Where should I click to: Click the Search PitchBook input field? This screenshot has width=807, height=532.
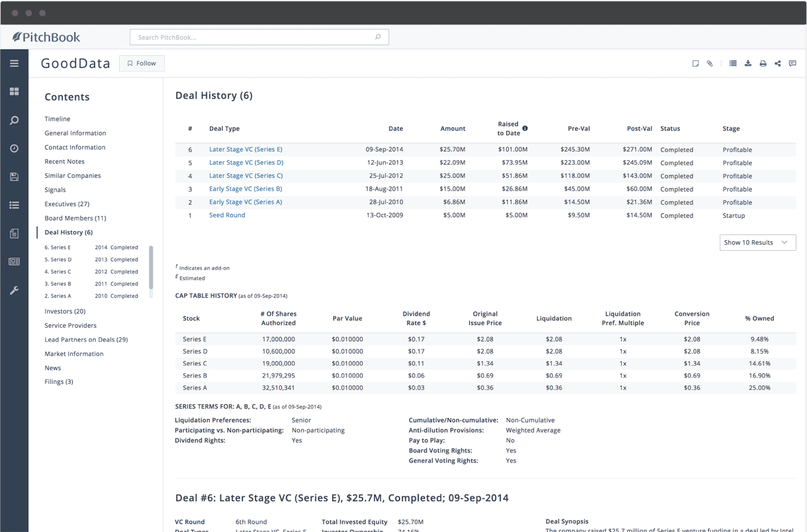click(259, 37)
